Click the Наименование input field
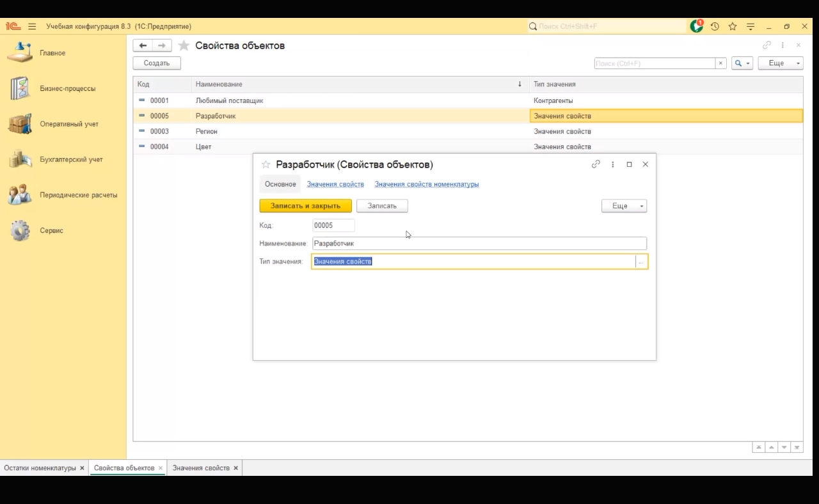The height and width of the screenshot is (504, 819). (x=479, y=244)
